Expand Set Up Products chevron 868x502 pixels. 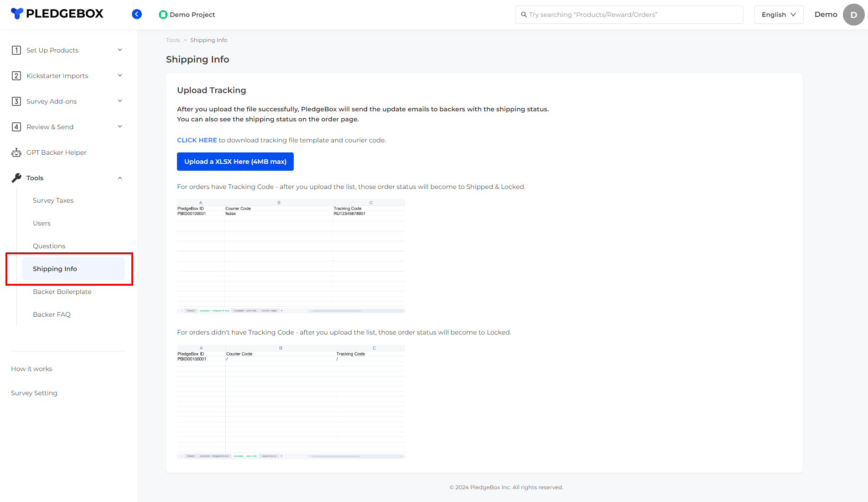coord(120,50)
